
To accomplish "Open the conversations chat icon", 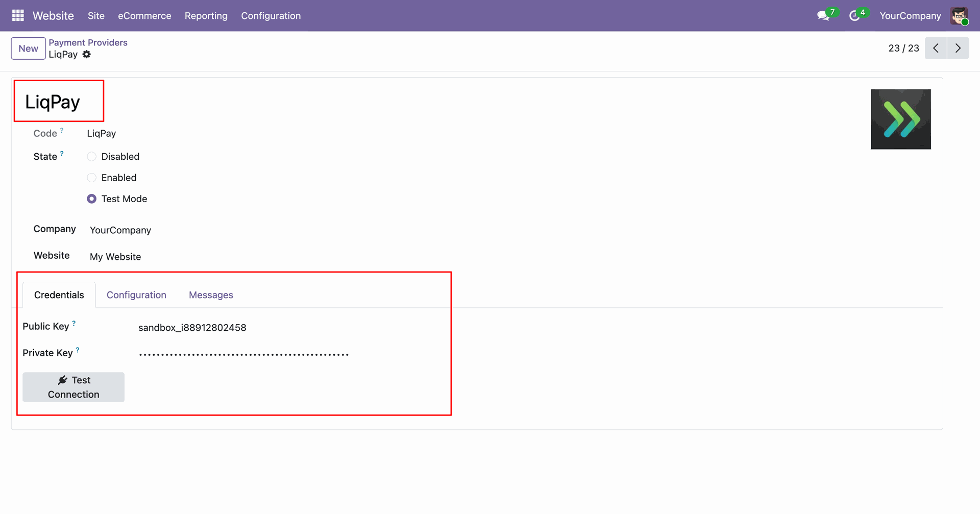I will click(823, 16).
